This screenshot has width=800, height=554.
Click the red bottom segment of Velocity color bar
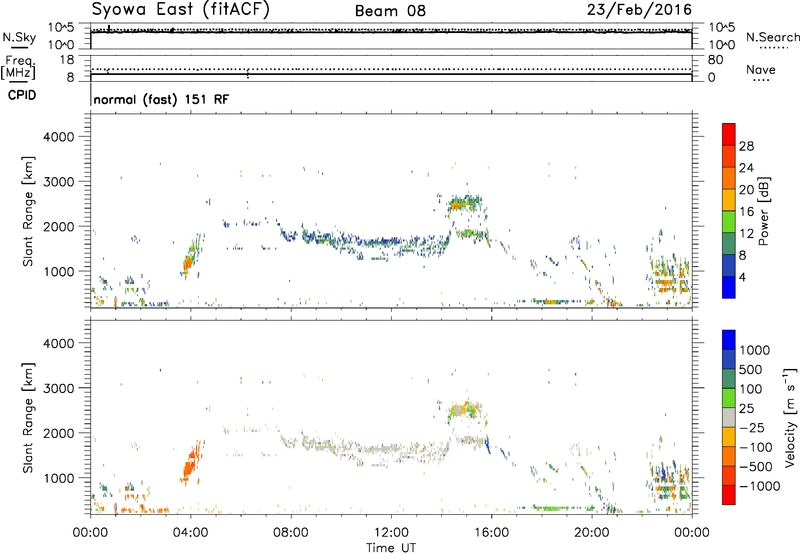[729, 495]
